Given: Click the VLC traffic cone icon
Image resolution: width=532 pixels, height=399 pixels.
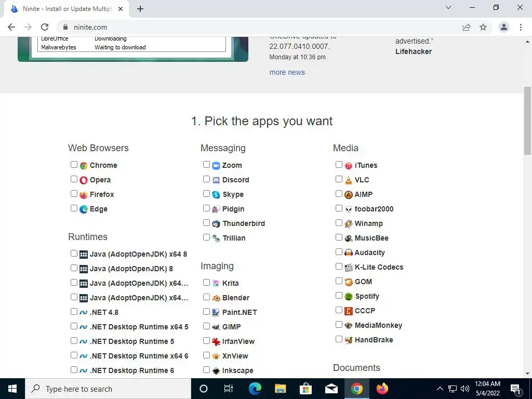Looking at the screenshot, I should coord(349,180).
